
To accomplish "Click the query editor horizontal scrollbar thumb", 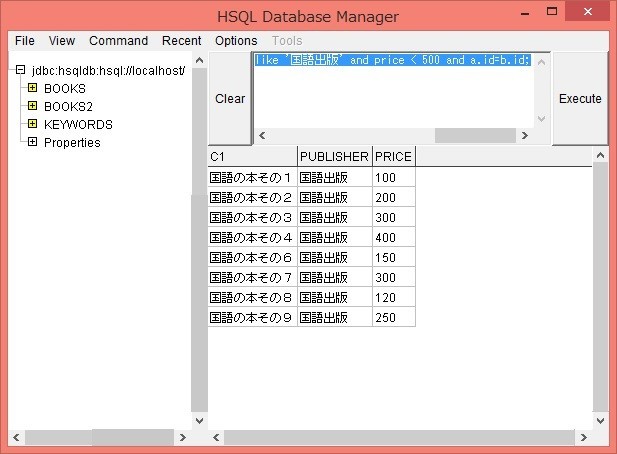I will click(x=475, y=135).
